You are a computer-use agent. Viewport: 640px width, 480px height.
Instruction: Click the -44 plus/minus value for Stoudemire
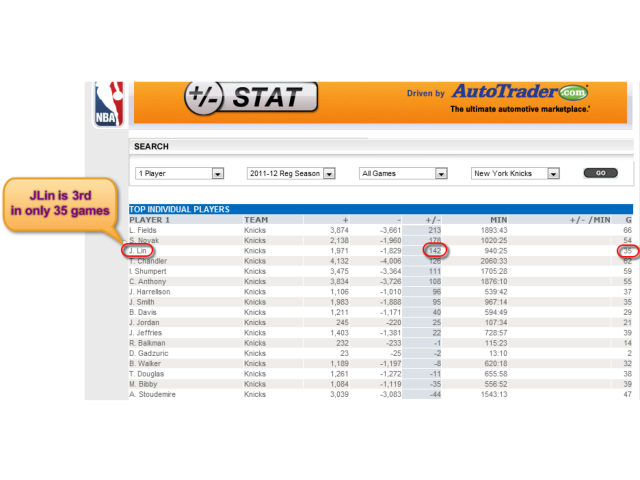click(x=436, y=394)
